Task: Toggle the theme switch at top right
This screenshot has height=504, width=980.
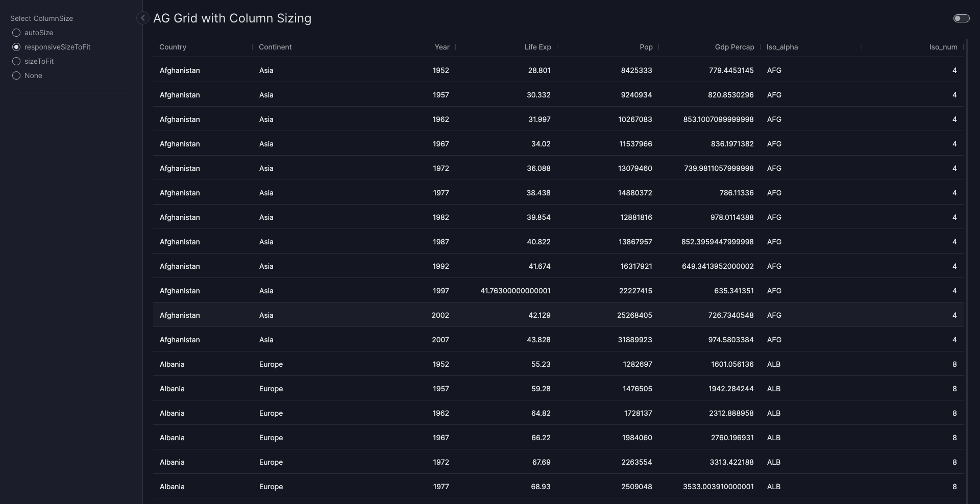Action: (x=961, y=18)
